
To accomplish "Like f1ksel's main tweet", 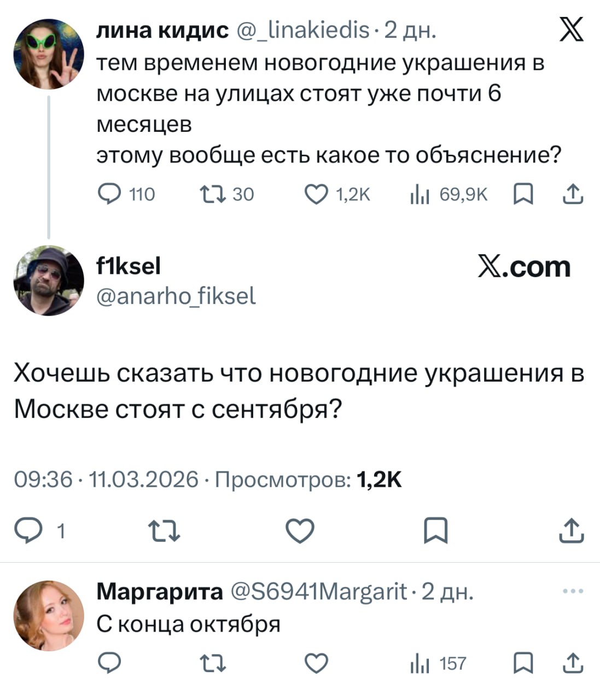I will 301,530.
